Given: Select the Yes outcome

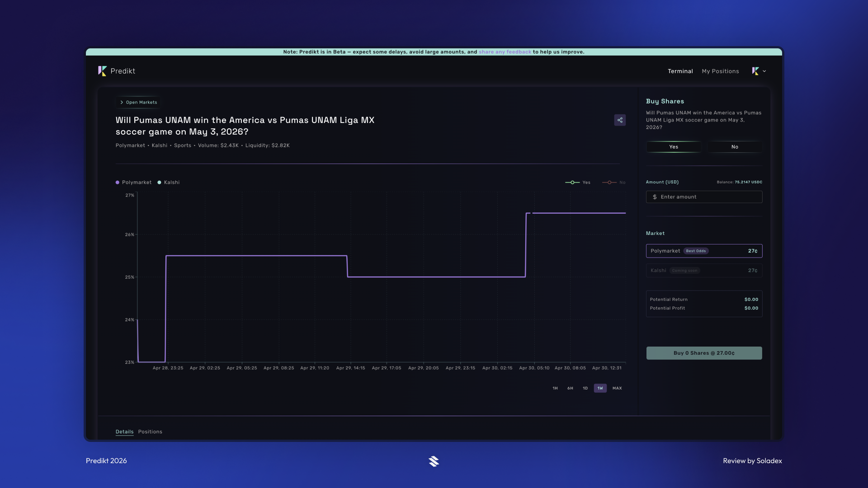Looking at the screenshot, I should [674, 147].
